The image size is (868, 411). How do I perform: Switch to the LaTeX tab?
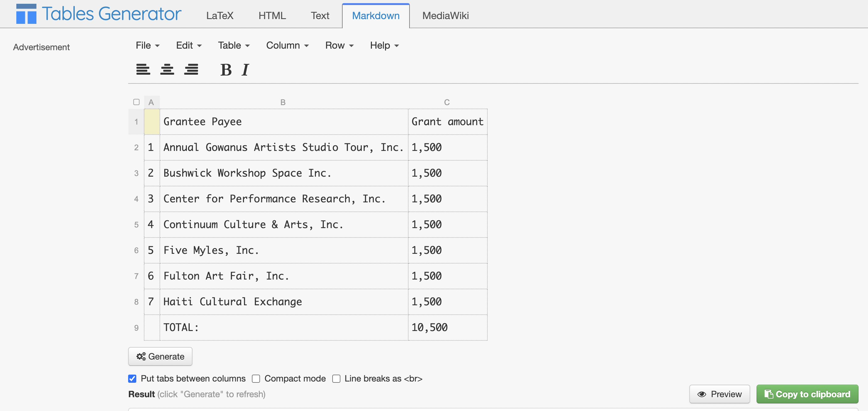[220, 16]
